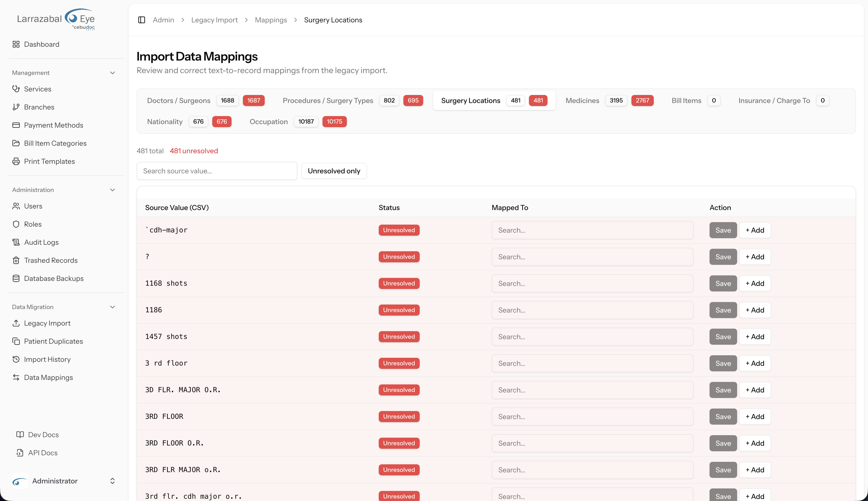The width and height of the screenshot is (868, 501).
Task: Save mapping for 3RD FLOOR row
Action: point(723,417)
